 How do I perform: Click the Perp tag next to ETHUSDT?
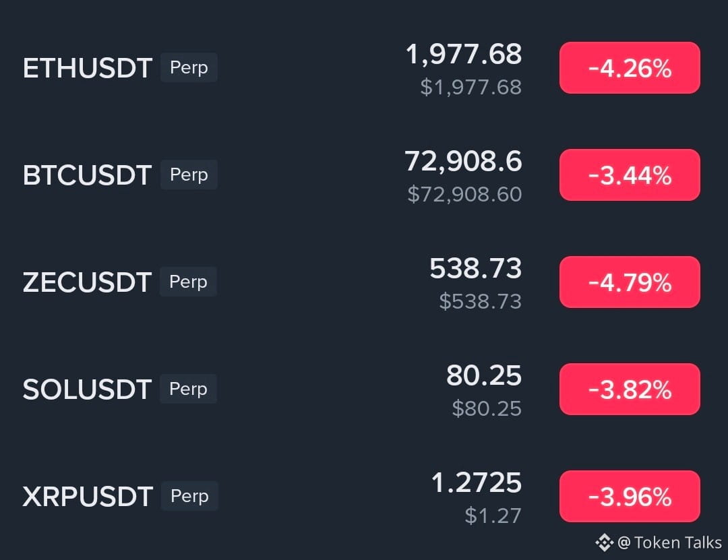pyautogui.click(x=189, y=67)
